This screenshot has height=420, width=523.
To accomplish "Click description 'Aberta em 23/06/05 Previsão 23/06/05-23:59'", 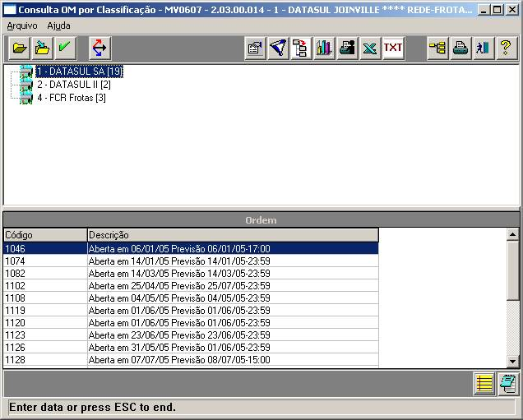I will pos(179,335).
